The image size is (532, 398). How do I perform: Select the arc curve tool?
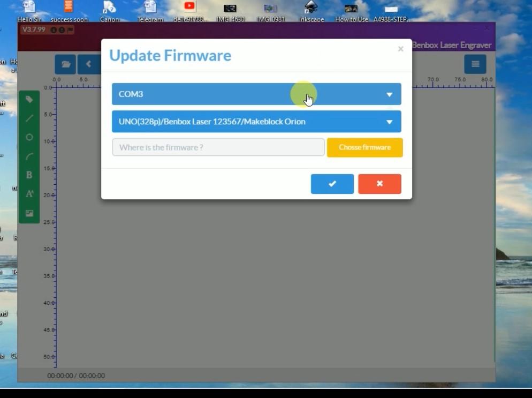(29, 156)
